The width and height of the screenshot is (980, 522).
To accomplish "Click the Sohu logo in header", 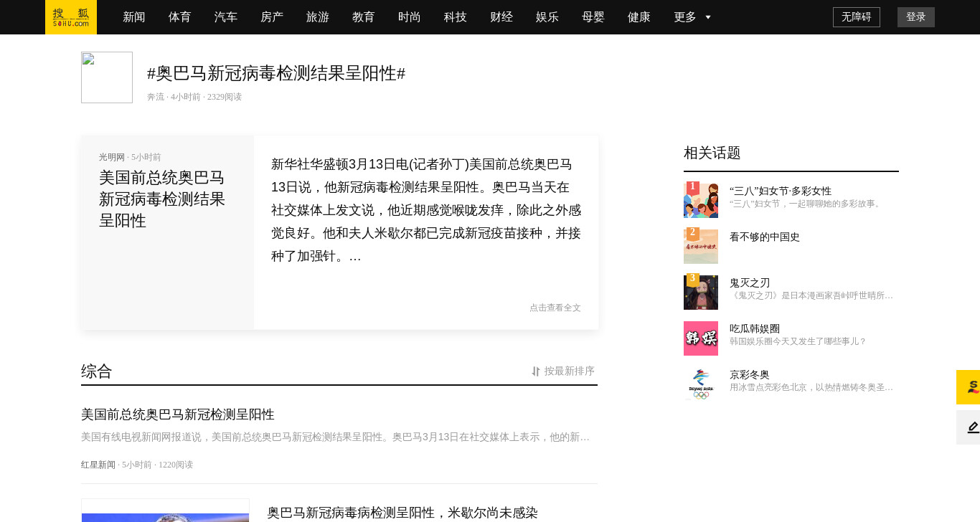I will [x=71, y=17].
